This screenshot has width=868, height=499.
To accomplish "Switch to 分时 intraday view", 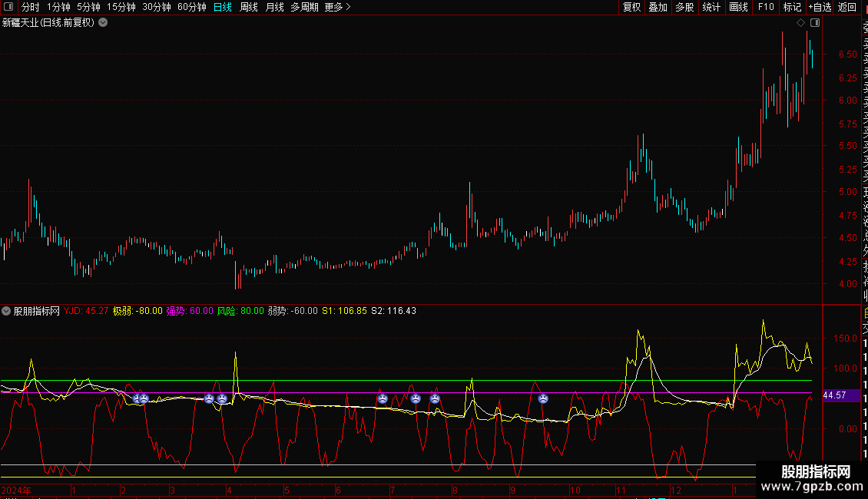I will (31, 7).
